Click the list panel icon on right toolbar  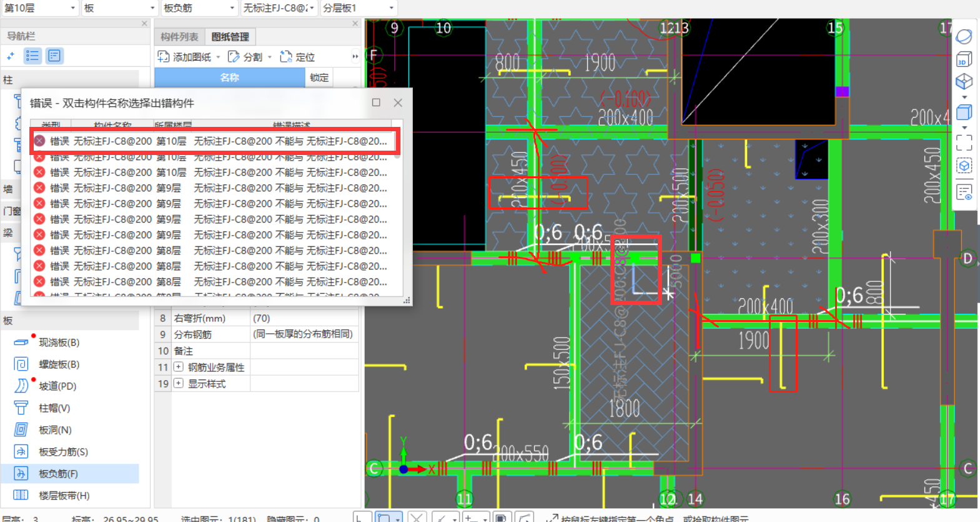(x=964, y=192)
